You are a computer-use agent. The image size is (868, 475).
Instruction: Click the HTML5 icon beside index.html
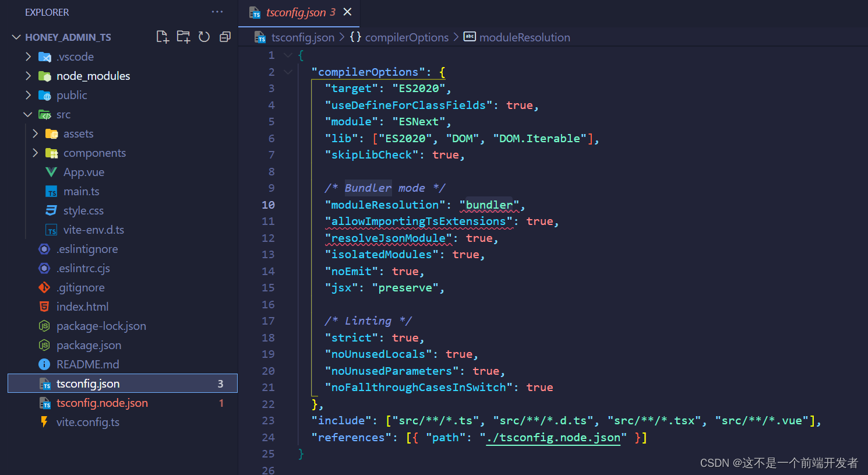[x=44, y=307]
